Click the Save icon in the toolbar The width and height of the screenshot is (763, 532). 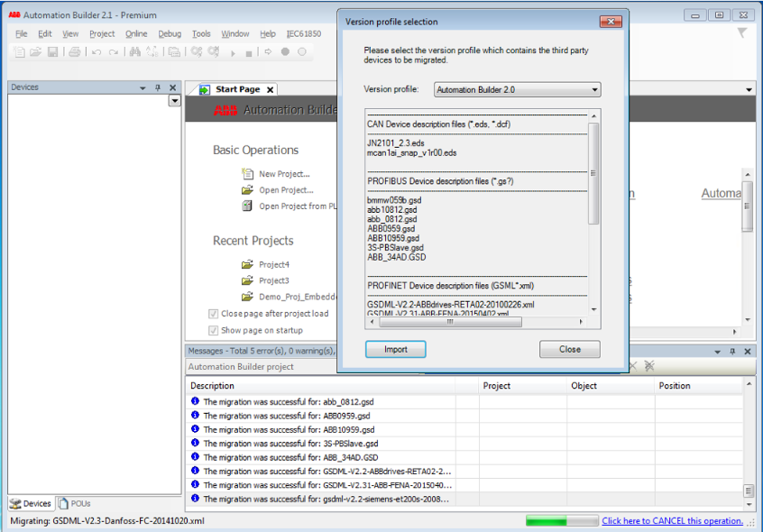tap(52, 52)
